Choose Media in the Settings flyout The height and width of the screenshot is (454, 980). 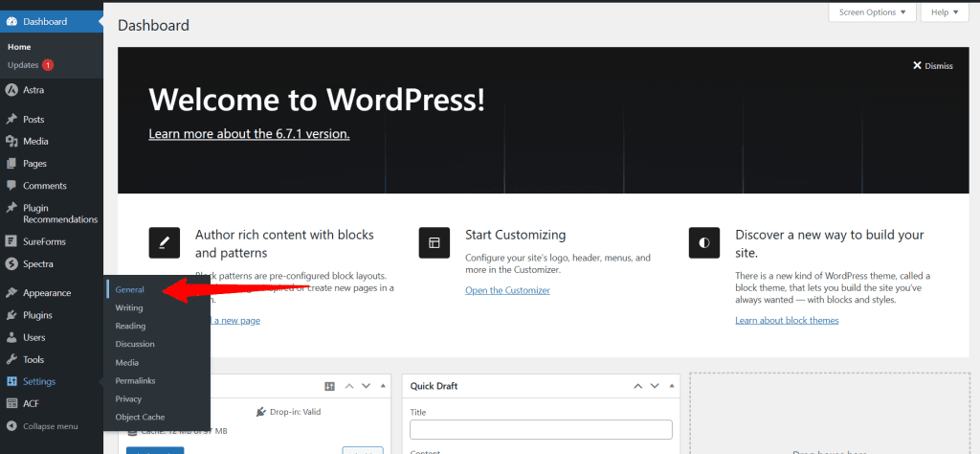(x=127, y=363)
